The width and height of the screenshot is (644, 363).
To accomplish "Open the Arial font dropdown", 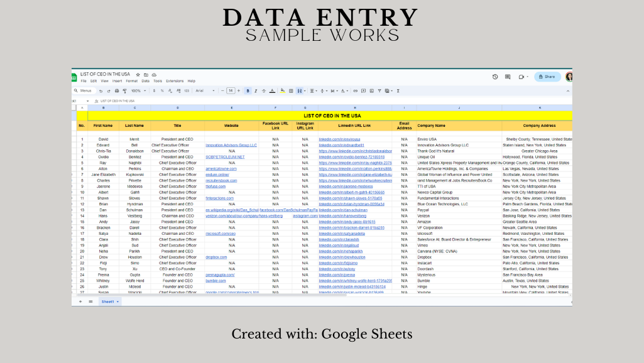I will (x=205, y=90).
